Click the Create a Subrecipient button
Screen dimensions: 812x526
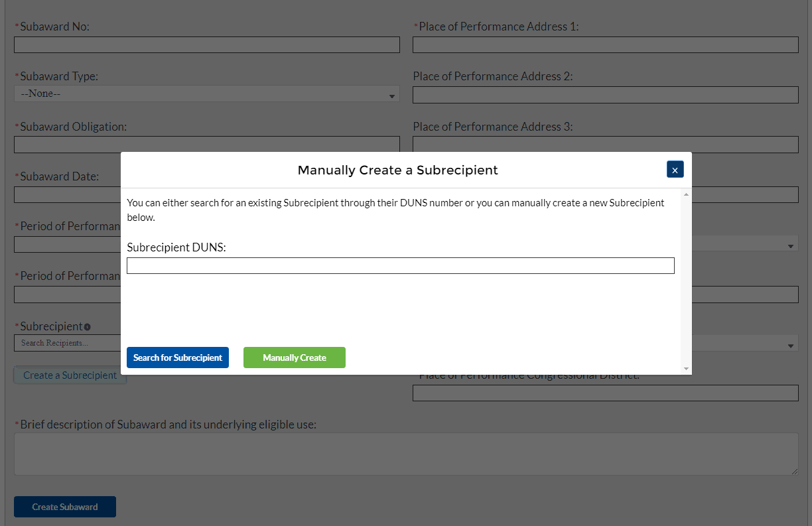70,375
